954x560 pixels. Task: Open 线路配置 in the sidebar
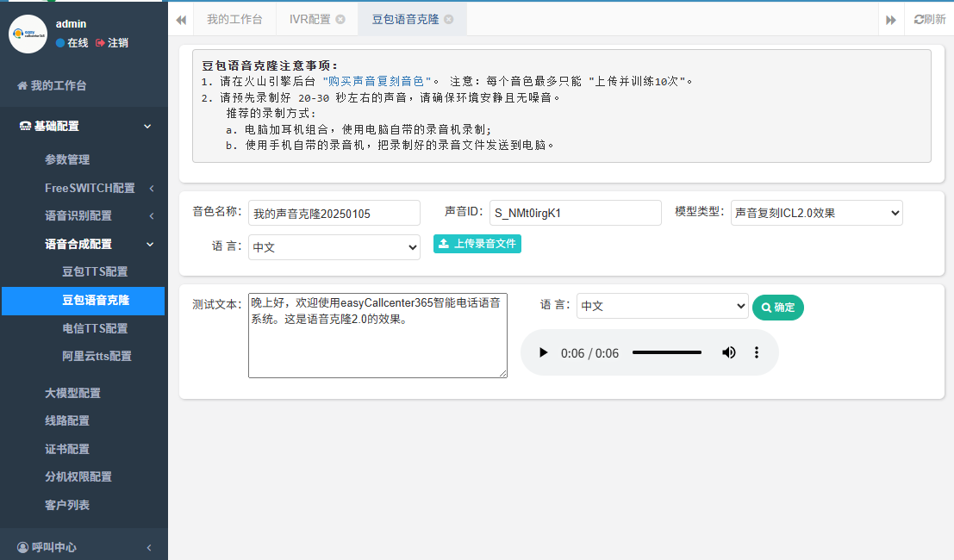pos(67,420)
